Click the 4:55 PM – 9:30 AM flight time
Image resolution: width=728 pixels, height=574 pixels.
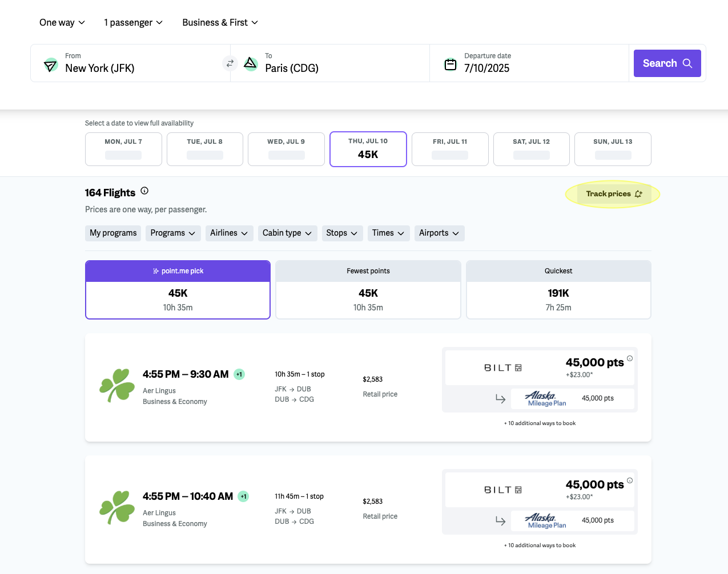point(186,374)
